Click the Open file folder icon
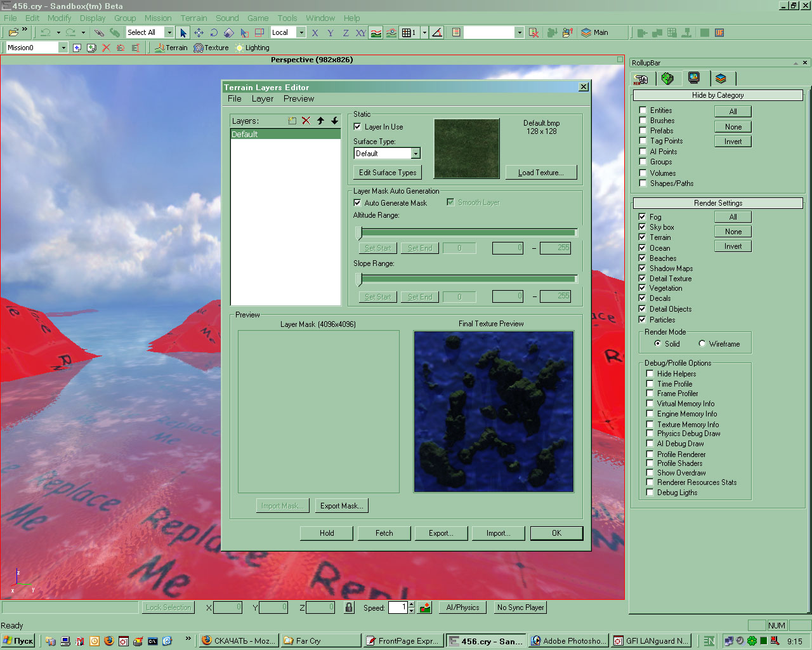 click(x=13, y=32)
